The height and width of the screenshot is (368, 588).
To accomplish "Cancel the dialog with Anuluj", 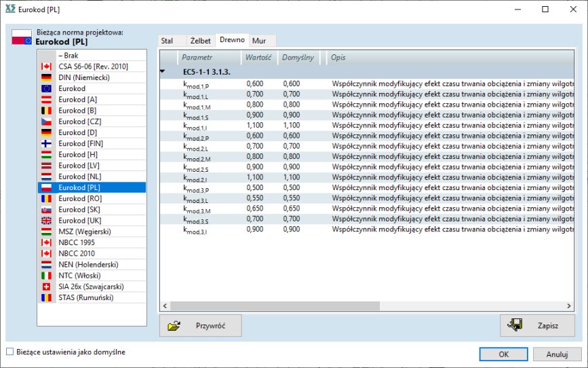I will coord(556,354).
